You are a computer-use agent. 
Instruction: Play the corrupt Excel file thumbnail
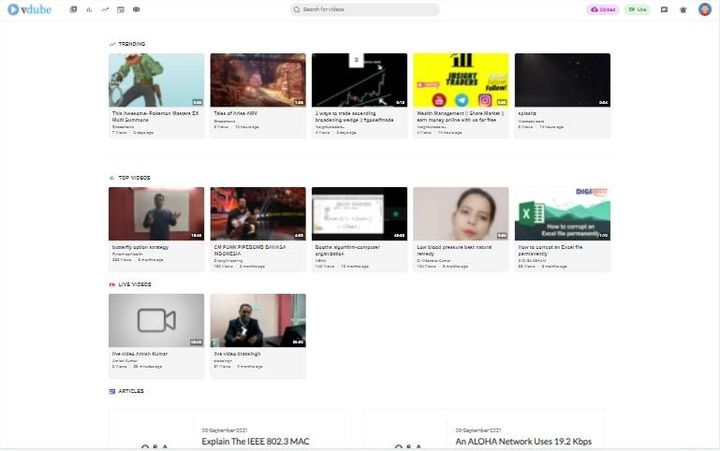click(x=562, y=214)
